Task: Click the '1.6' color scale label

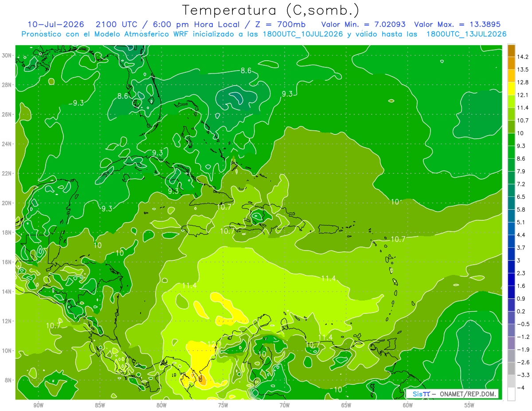Action: click(521, 286)
